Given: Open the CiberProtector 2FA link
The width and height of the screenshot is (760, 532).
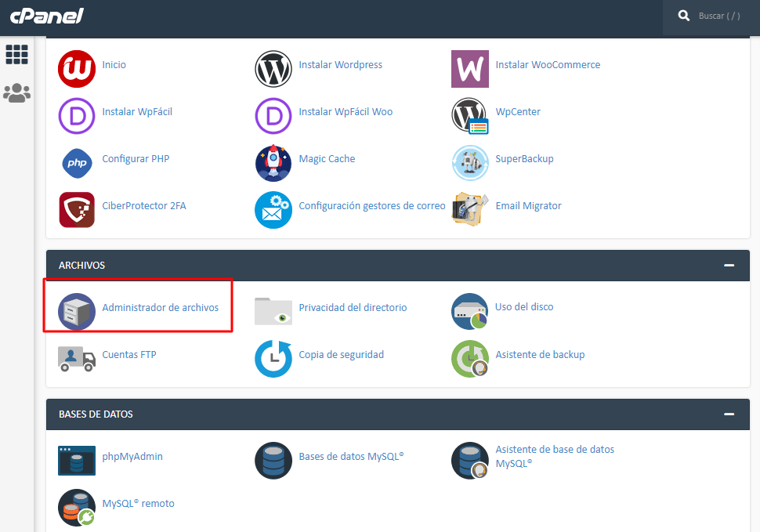Looking at the screenshot, I should click(144, 206).
